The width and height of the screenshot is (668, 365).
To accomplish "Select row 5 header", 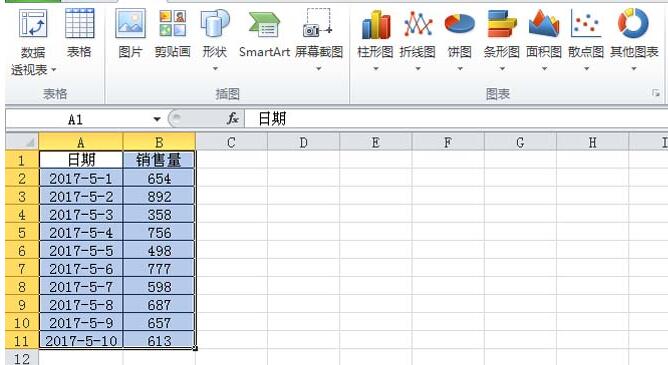I will [x=22, y=233].
